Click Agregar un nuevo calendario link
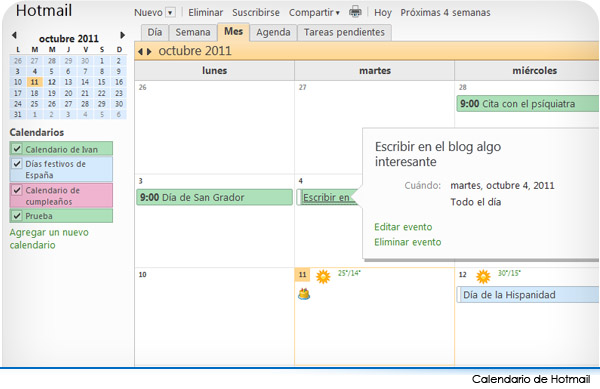Viewport: 600px width, 389px height. coord(49,239)
